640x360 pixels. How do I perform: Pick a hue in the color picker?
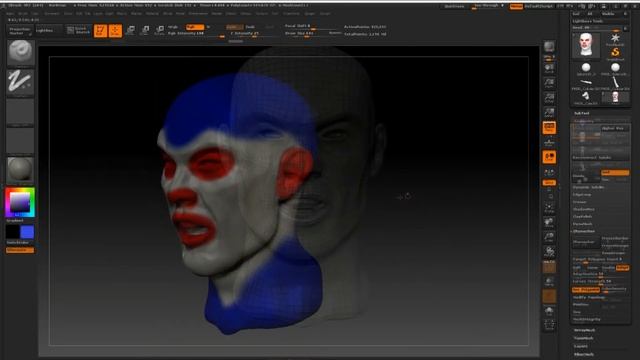[20, 202]
